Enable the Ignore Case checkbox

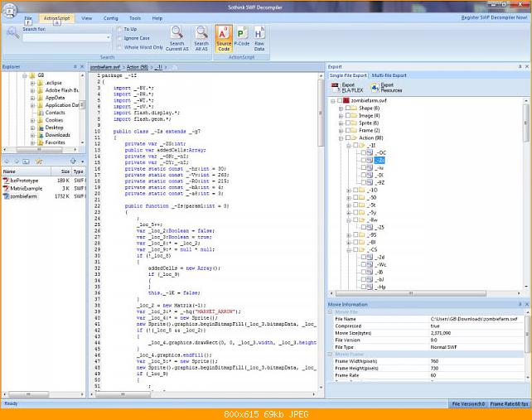119,38
